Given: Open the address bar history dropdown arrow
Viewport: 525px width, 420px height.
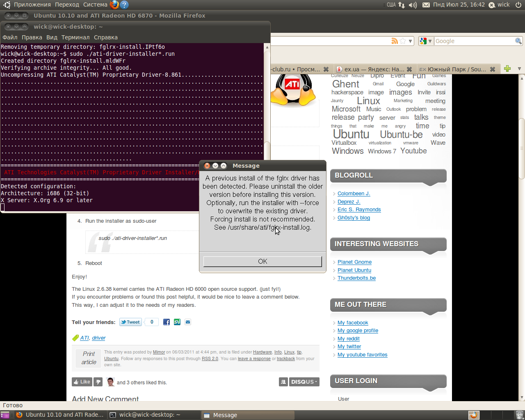Looking at the screenshot, I should (x=410, y=41).
